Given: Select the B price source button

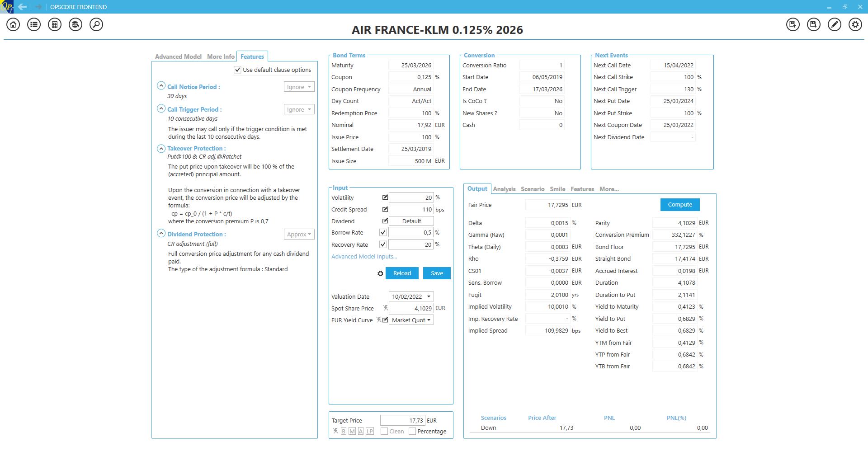Looking at the screenshot, I should click(344, 431).
